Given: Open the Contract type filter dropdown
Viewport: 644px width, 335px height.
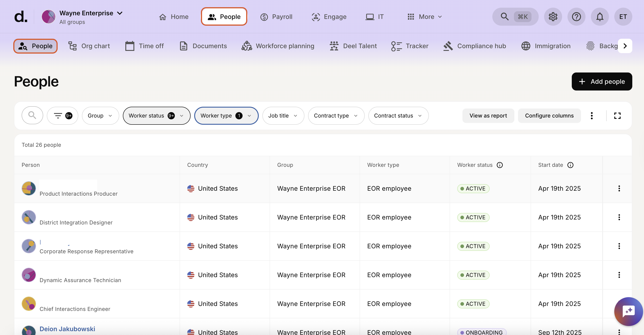Looking at the screenshot, I should tap(336, 115).
